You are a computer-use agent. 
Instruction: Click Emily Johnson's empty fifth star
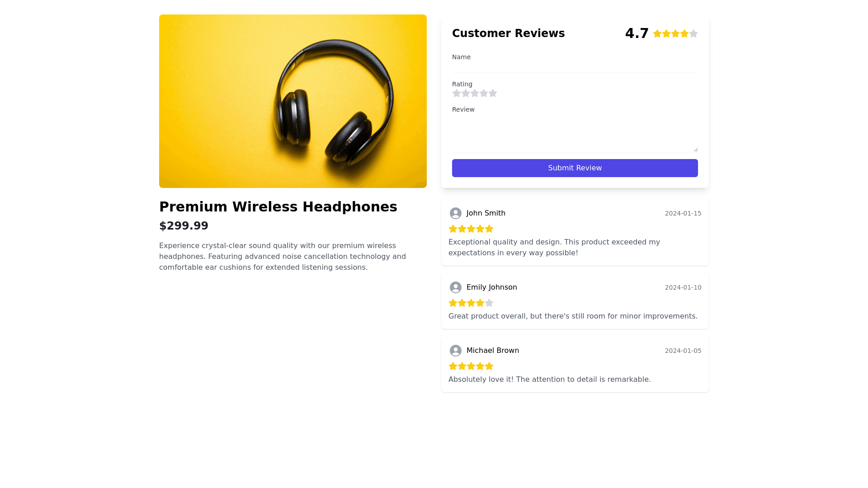(489, 303)
